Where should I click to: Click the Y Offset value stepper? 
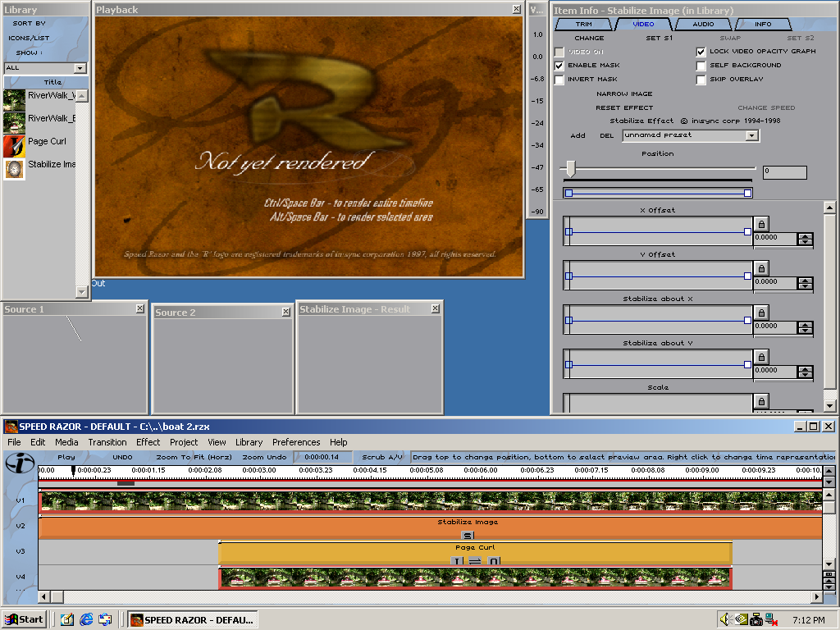(805, 284)
